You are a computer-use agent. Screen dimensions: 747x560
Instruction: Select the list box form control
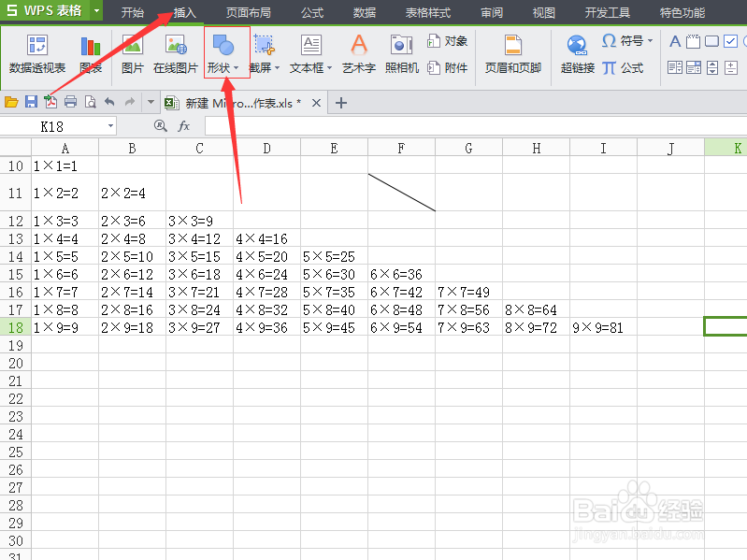coord(675,67)
